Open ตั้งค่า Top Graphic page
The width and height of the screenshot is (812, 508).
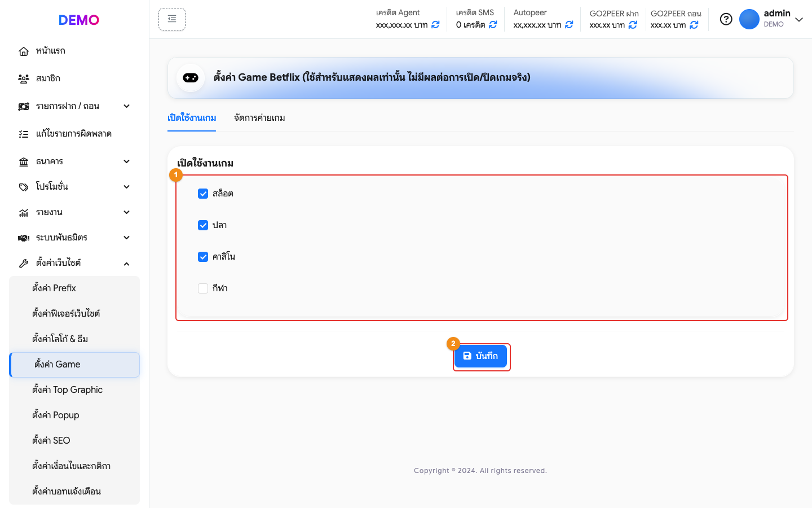(74, 390)
